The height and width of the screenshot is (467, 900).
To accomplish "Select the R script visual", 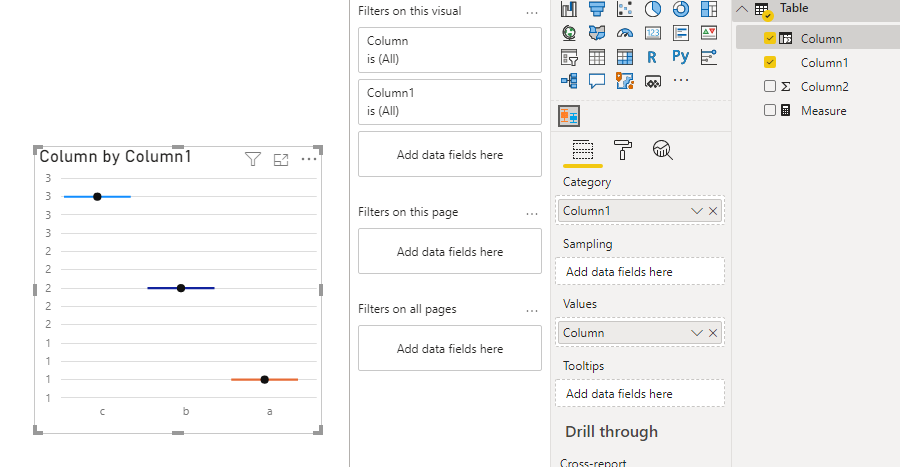I will point(653,57).
